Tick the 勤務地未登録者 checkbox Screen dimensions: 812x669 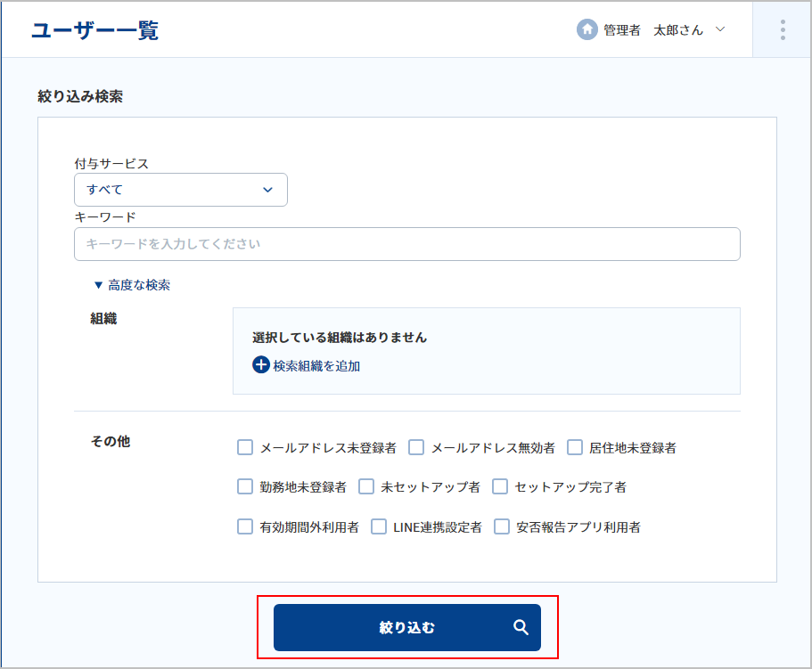pos(245,486)
